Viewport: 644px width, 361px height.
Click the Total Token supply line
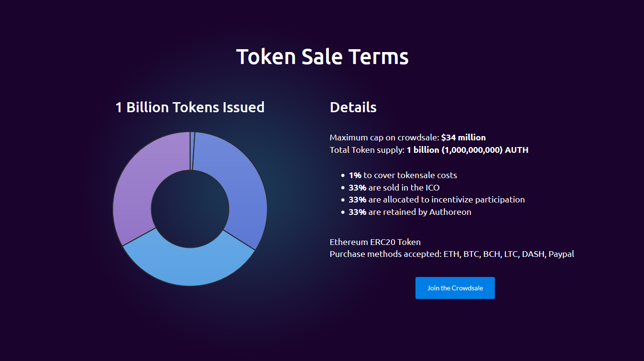428,150
